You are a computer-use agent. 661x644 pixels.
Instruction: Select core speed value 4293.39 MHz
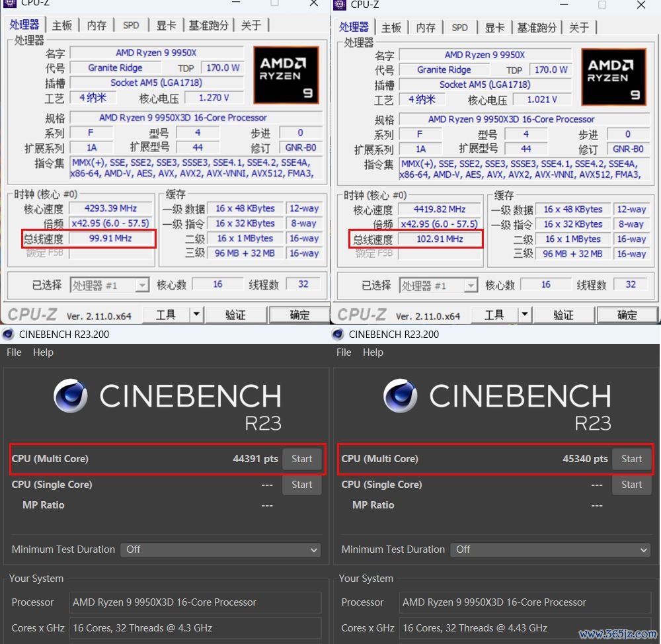pyautogui.click(x=110, y=208)
